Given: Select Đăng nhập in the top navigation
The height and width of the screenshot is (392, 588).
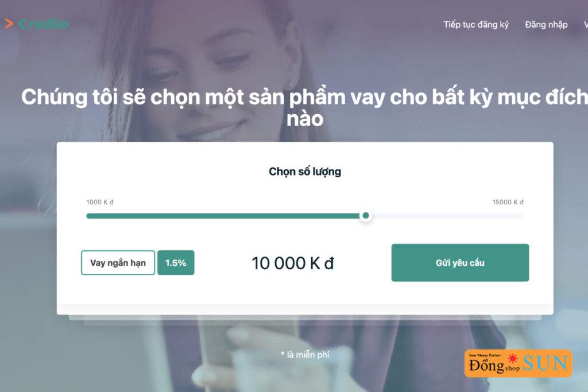Looking at the screenshot, I should coord(546,25).
